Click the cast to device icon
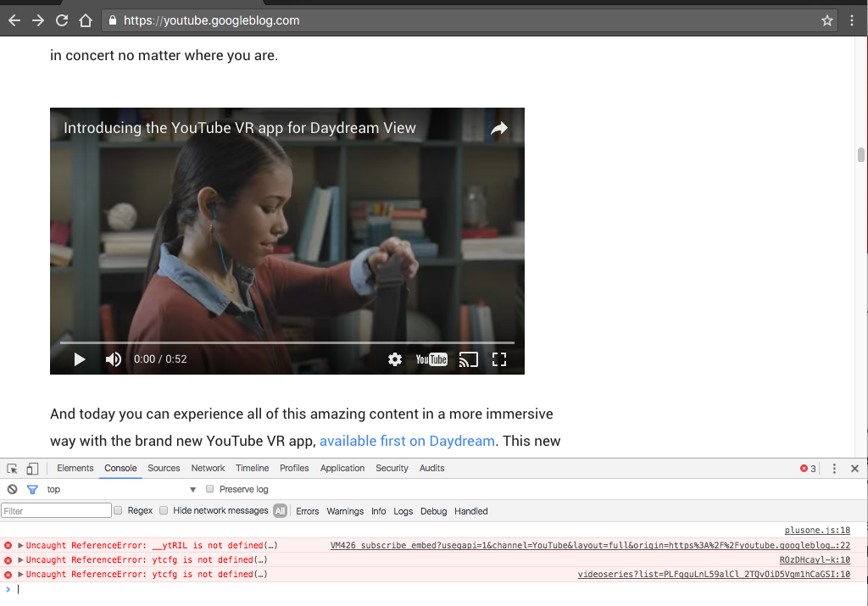The height and width of the screenshot is (606, 868). [469, 359]
